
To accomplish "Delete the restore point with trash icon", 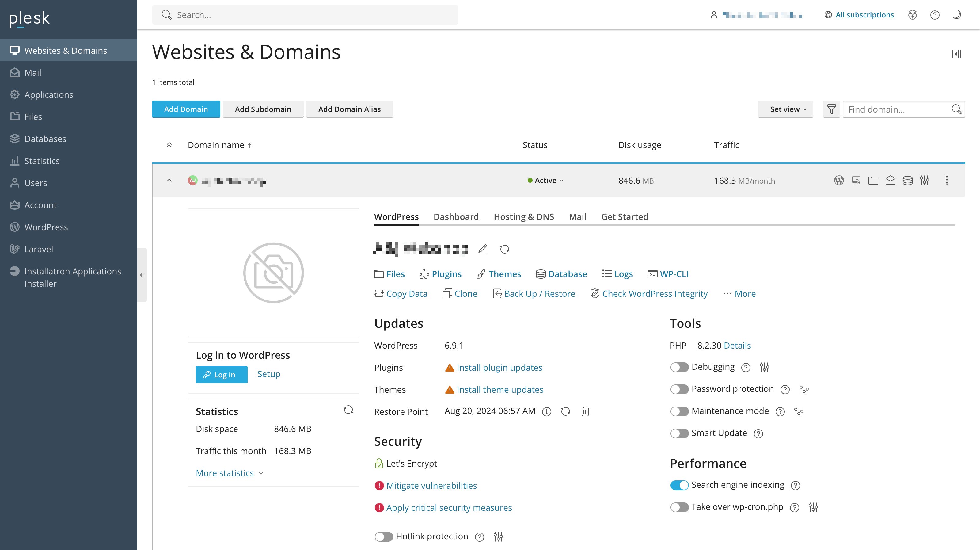I will tap(585, 411).
